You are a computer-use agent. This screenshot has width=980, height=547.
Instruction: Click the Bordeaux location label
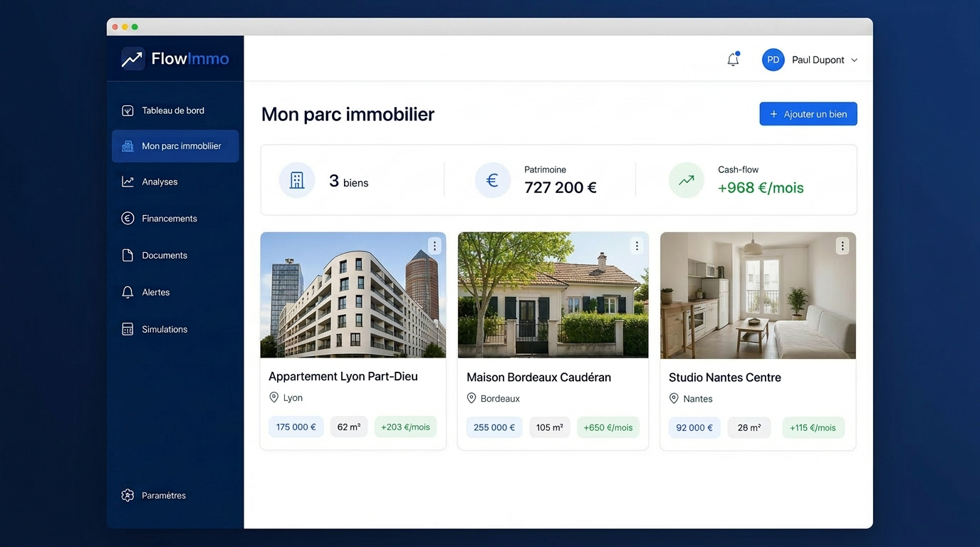[500, 398]
